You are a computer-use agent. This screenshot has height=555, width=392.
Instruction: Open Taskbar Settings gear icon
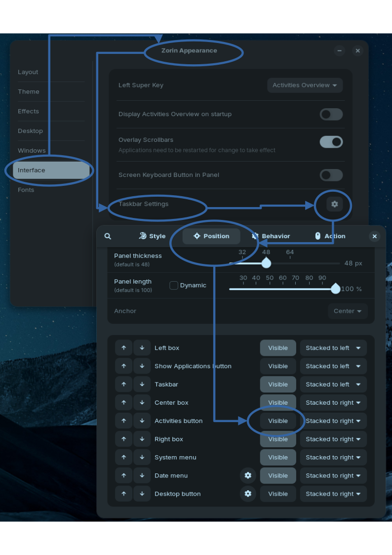(x=334, y=204)
